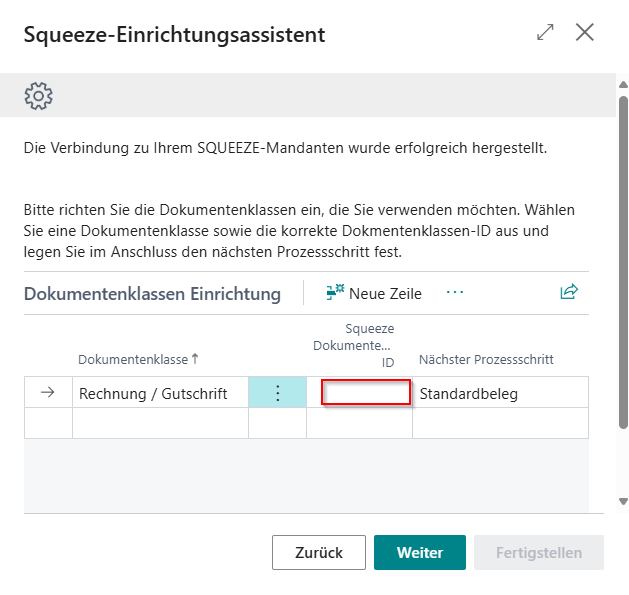Go back with the Zurück button
Image resolution: width=629 pixels, height=595 pixels.
[x=319, y=552]
